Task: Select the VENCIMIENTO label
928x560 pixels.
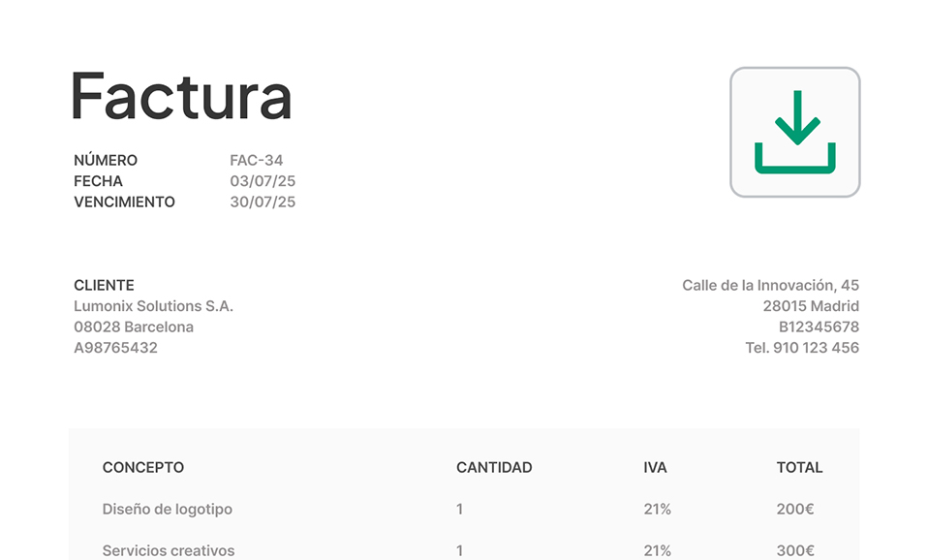Action: coord(124,202)
